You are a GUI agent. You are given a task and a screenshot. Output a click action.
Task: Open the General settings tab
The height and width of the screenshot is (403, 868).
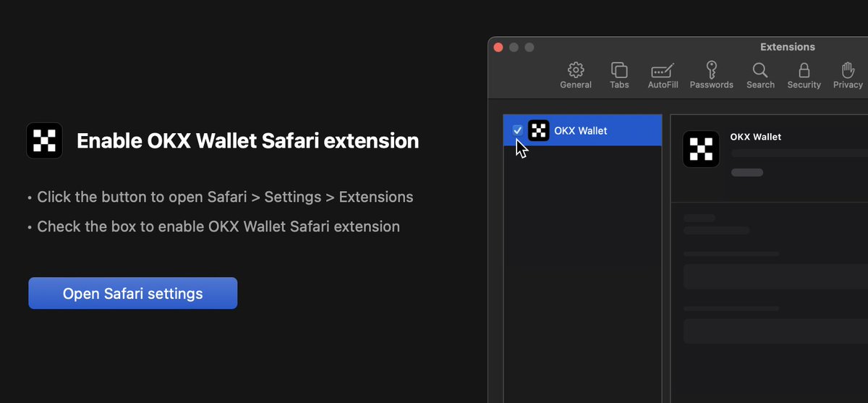click(x=576, y=75)
